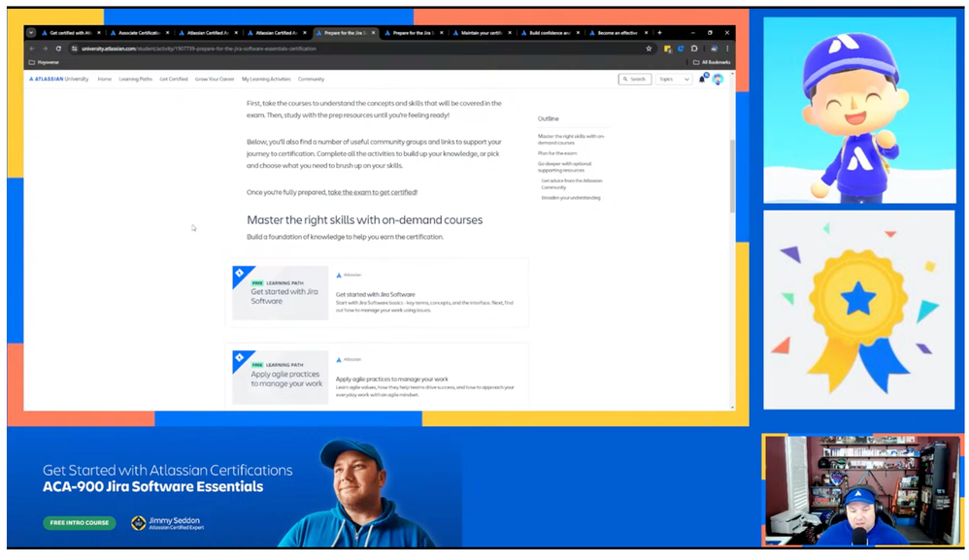Screen dimensions: 969x560
Task: Open the Community menu item
Action: 311,80
